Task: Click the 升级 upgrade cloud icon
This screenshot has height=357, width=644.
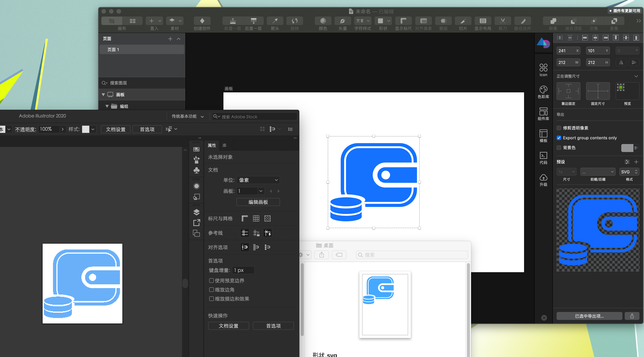Action: (543, 180)
